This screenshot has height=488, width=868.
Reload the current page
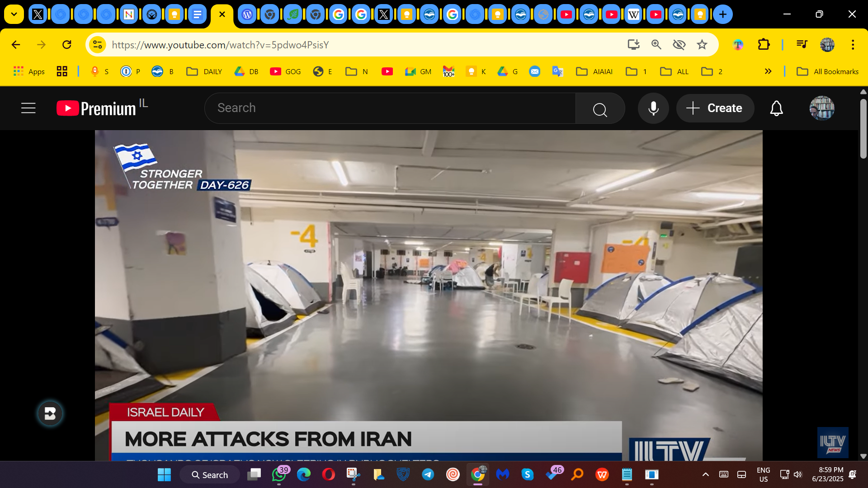[x=67, y=44]
